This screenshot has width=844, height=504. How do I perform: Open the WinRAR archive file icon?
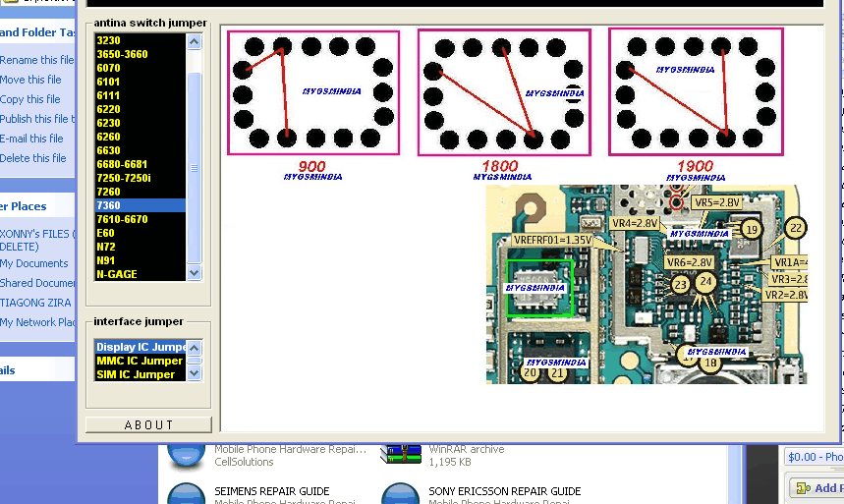point(398,452)
